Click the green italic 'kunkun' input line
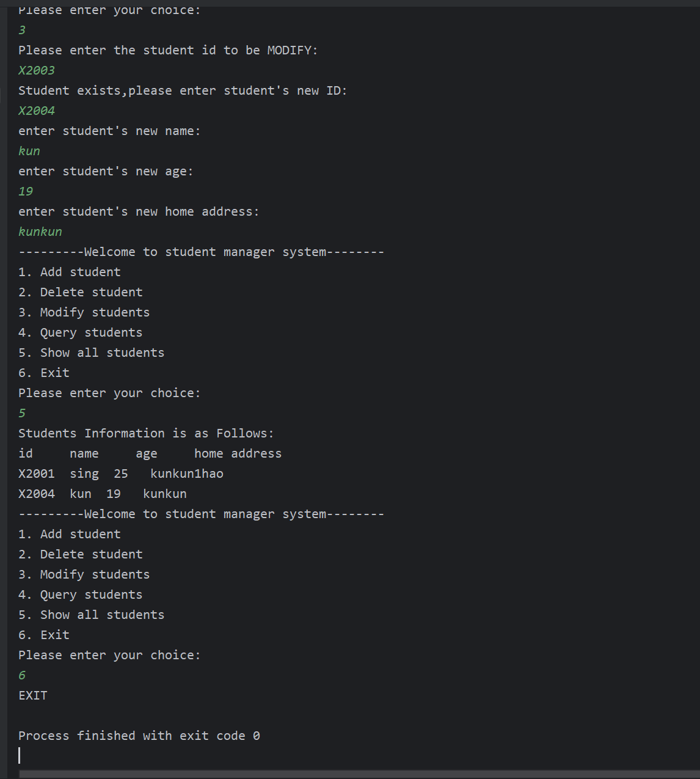Screen dimensions: 700x779 click(40, 232)
